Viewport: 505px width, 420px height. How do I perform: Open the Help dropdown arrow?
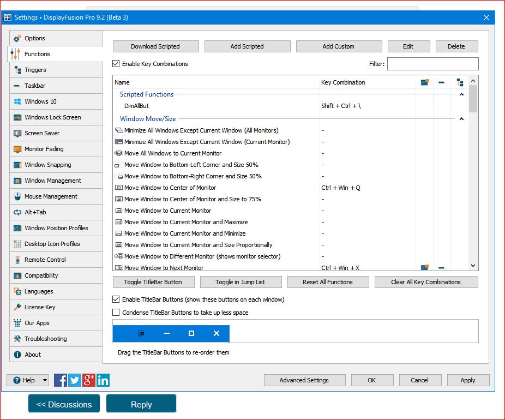pos(44,380)
